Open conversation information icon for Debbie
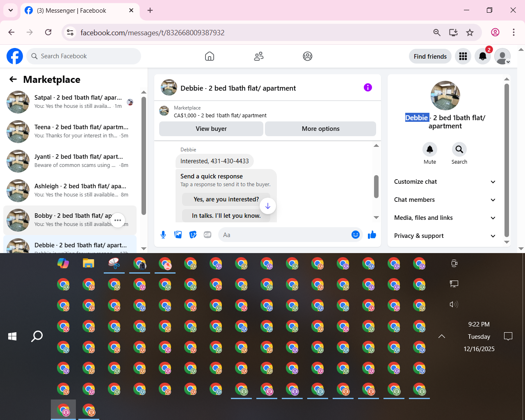Screen dimensions: 525x420 point(368,87)
